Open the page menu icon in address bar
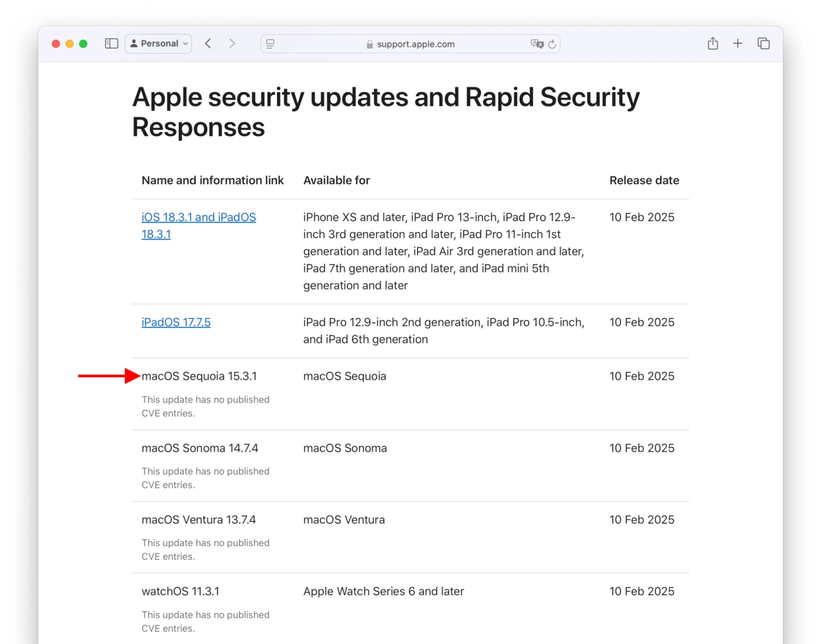Screen dimensions: 821x644 271,44
